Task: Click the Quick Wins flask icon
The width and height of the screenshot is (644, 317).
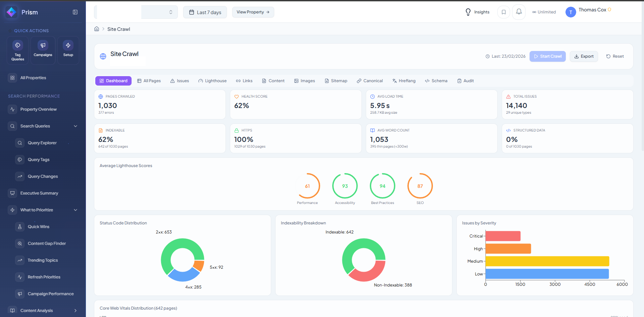Action: point(20,227)
